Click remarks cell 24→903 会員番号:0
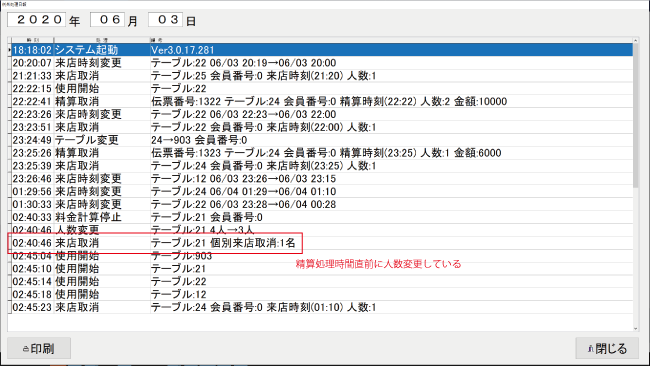Image resolution: width=650 pixels, height=366 pixels. coord(391,140)
